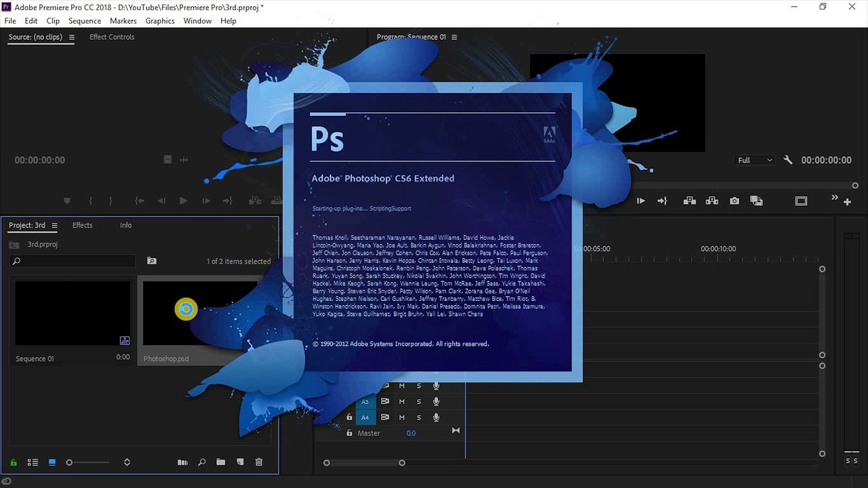Open the Program: Sequence 01 panel menu
Screen dimensions: 868x488
454,37
